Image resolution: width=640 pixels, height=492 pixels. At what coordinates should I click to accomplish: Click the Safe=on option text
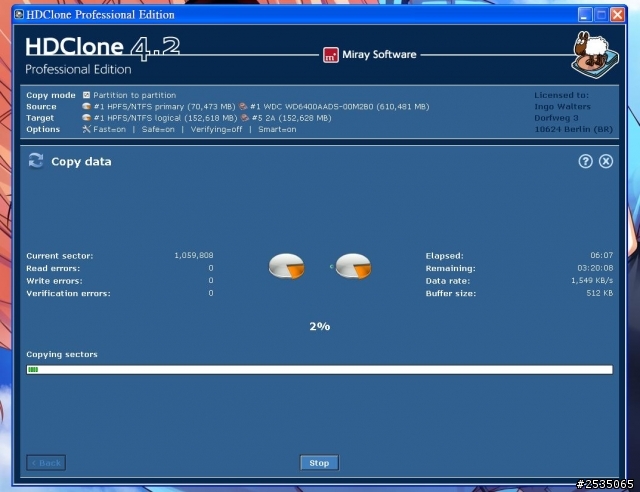tap(158, 129)
